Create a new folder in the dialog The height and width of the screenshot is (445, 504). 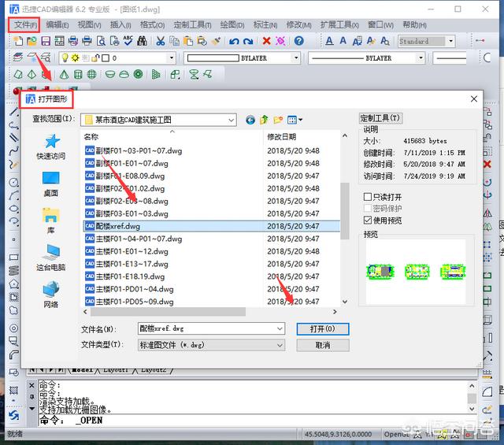coord(278,120)
